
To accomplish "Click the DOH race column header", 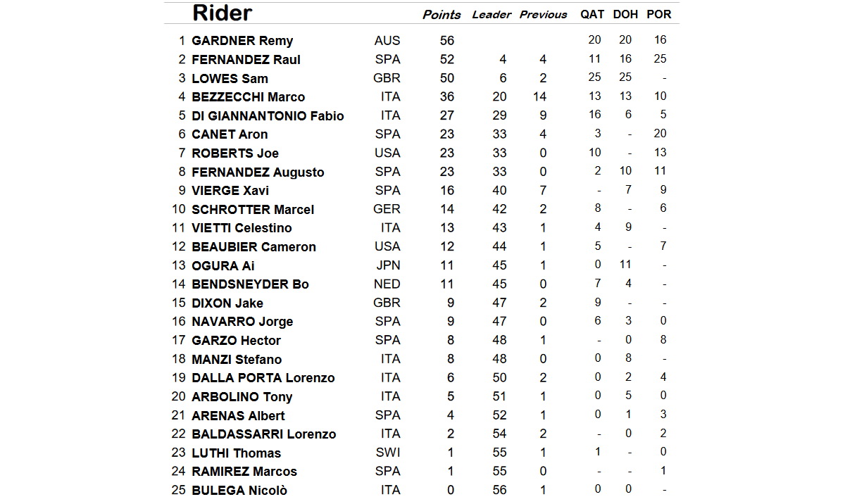I will point(626,14).
